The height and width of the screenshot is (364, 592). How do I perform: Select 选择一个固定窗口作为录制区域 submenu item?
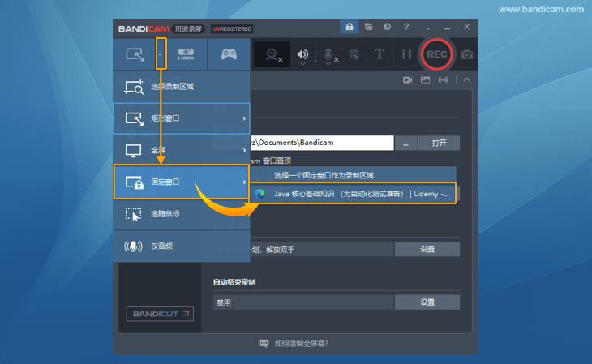coord(354,175)
